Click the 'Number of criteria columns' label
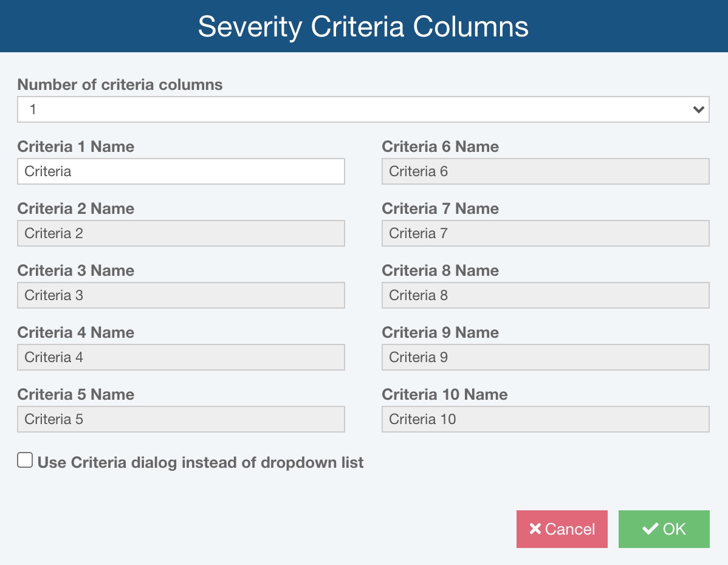 click(x=120, y=84)
